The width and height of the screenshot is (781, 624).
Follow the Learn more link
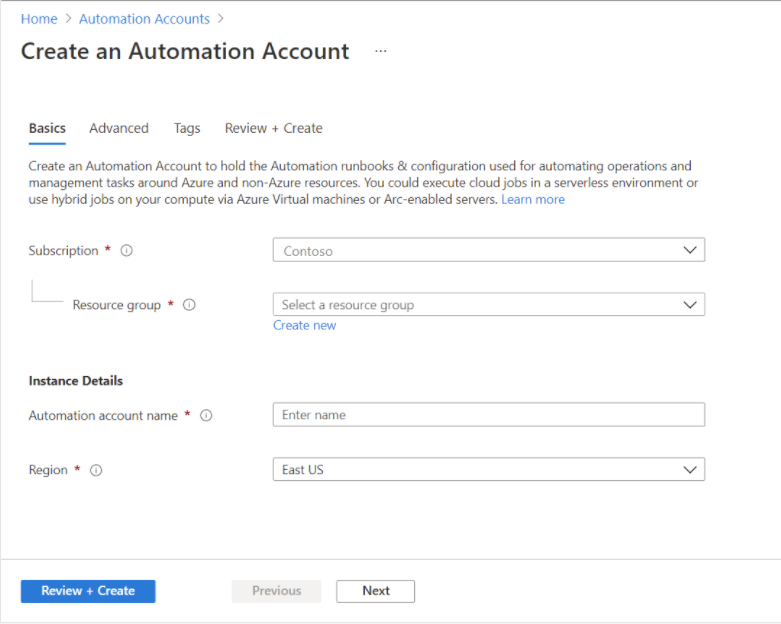533,200
